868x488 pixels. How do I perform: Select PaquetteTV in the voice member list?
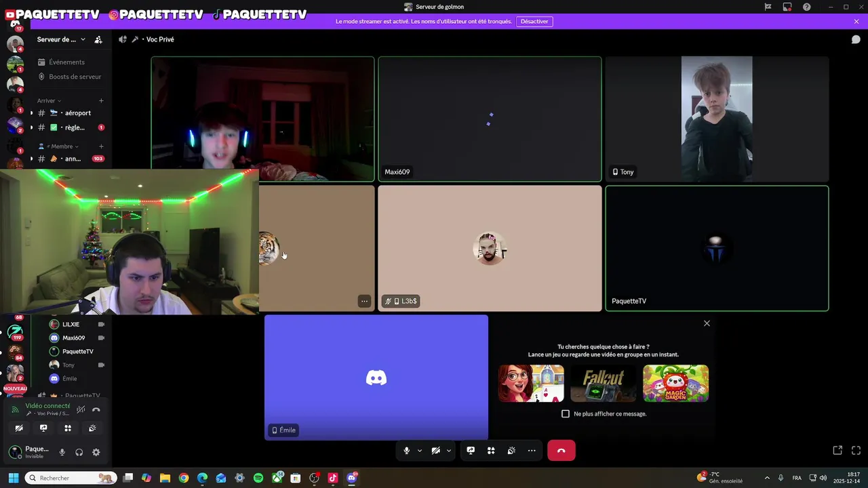click(x=76, y=351)
